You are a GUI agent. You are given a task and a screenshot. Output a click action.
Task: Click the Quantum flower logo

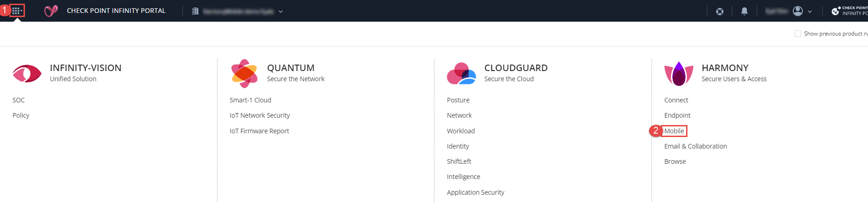click(244, 73)
